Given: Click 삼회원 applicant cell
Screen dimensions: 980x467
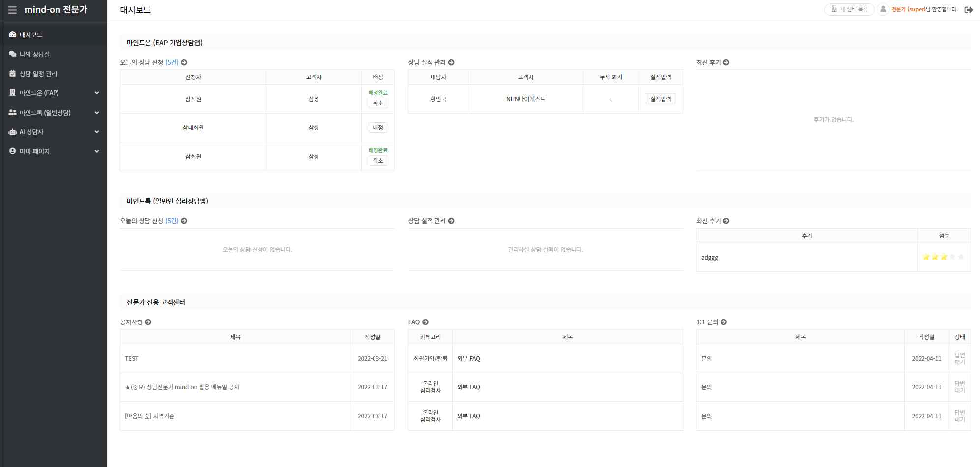Looking at the screenshot, I should click(x=193, y=157).
